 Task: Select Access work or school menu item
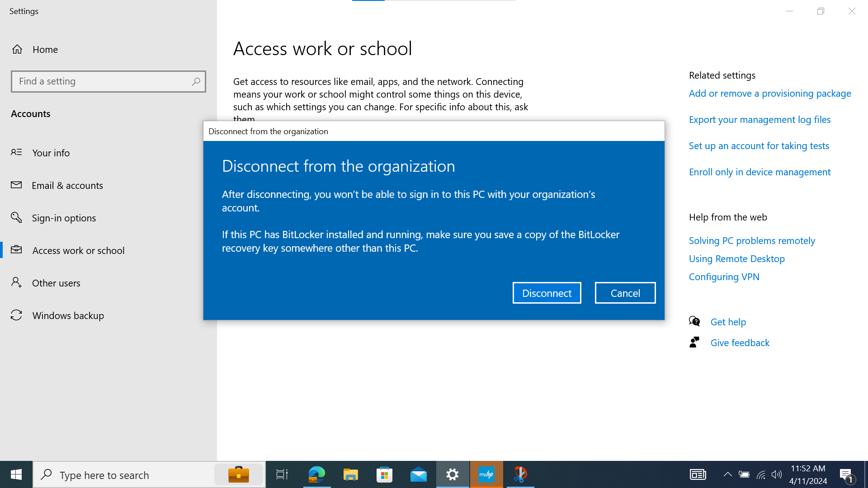(x=78, y=250)
